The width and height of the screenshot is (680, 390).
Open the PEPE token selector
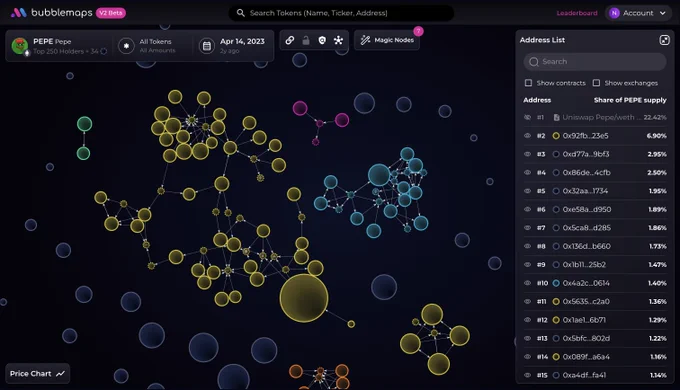click(x=59, y=46)
